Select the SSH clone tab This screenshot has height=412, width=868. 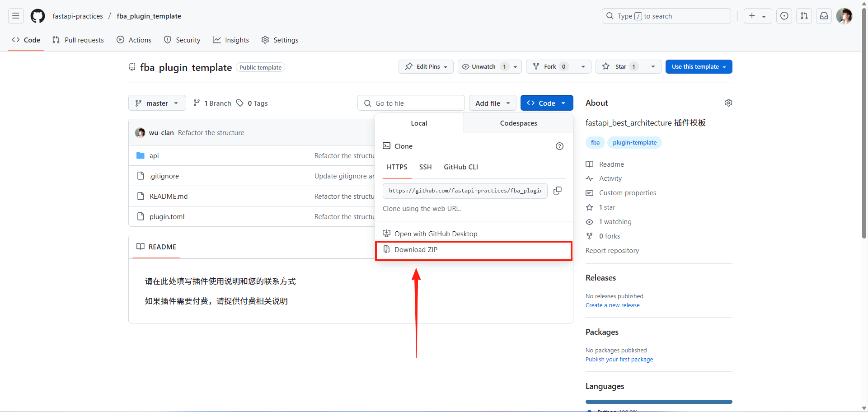425,167
